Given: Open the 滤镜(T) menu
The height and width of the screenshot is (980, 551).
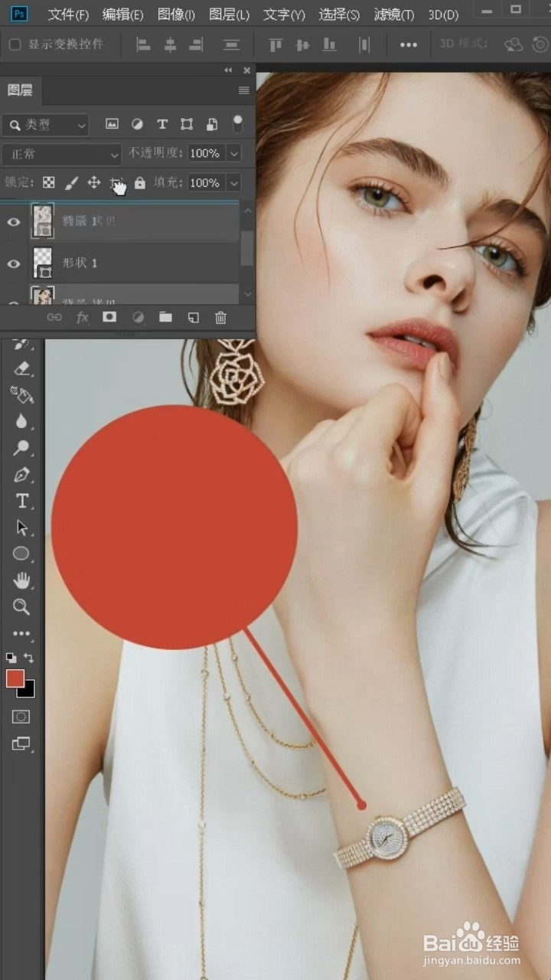Looking at the screenshot, I should point(394,15).
